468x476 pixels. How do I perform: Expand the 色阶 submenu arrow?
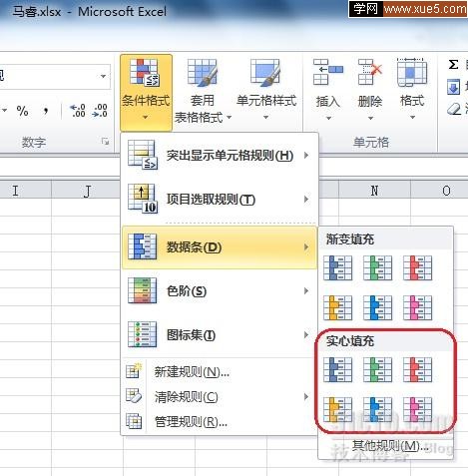coord(306,290)
